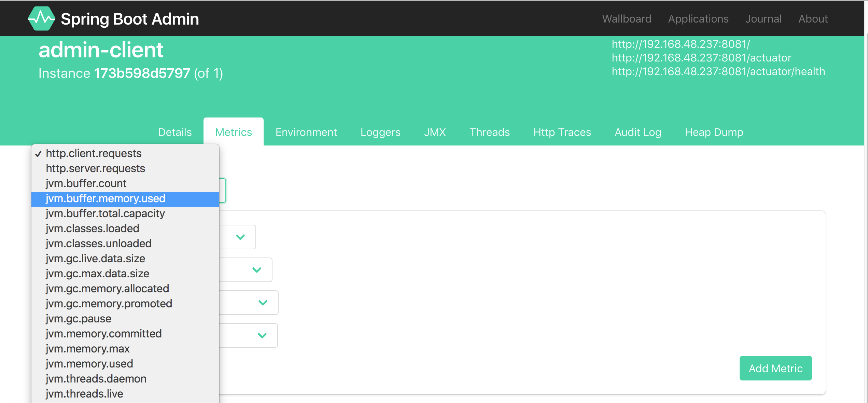Go to the Heap Dump tab
Viewport: 868px width, 403px height.
coord(714,132)
